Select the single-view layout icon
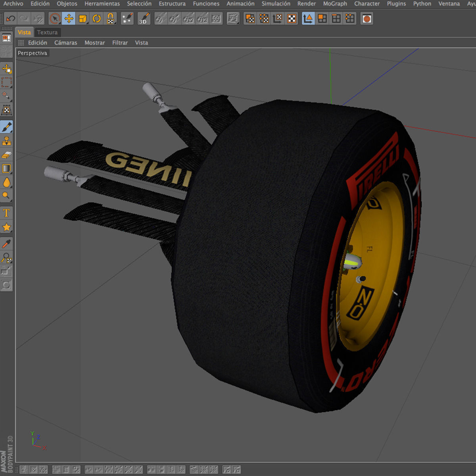Screen dimensions: 476x476 [x=322, y=18]
